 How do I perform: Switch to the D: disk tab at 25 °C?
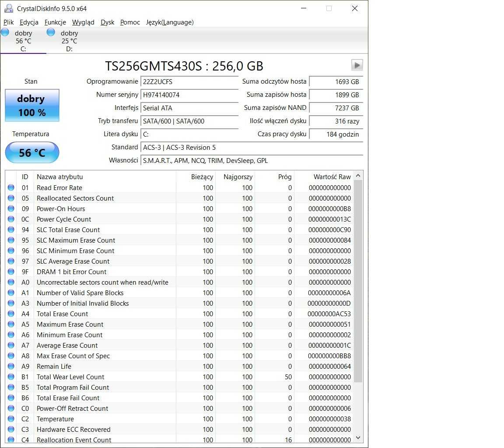pyautogui.click(x=69, y=41)
